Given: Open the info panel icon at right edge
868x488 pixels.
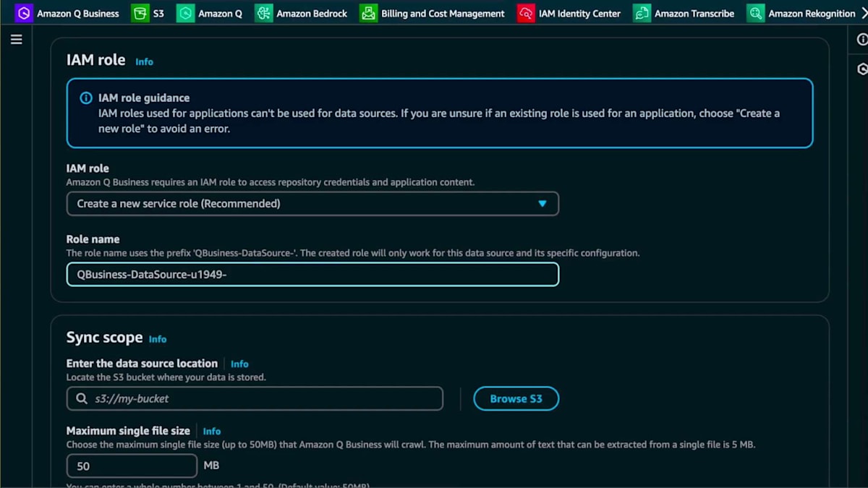Looking at the screenshot, I should (x=861, y=40).
